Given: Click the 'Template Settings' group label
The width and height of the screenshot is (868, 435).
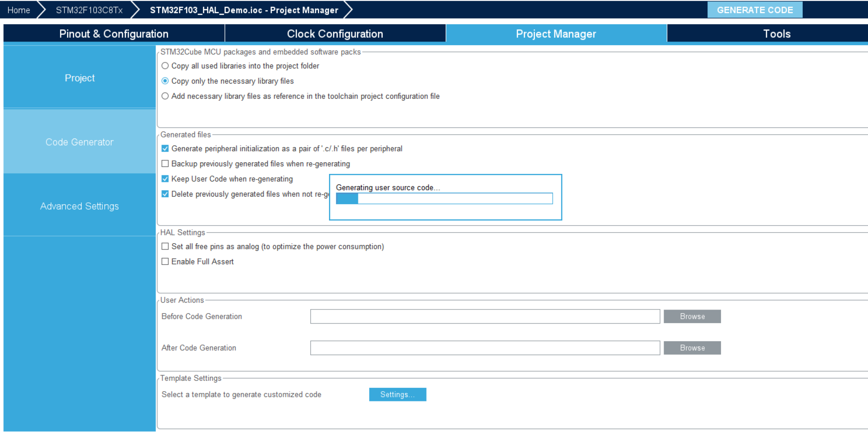Looking at the screenshot, I should (191, 378).
